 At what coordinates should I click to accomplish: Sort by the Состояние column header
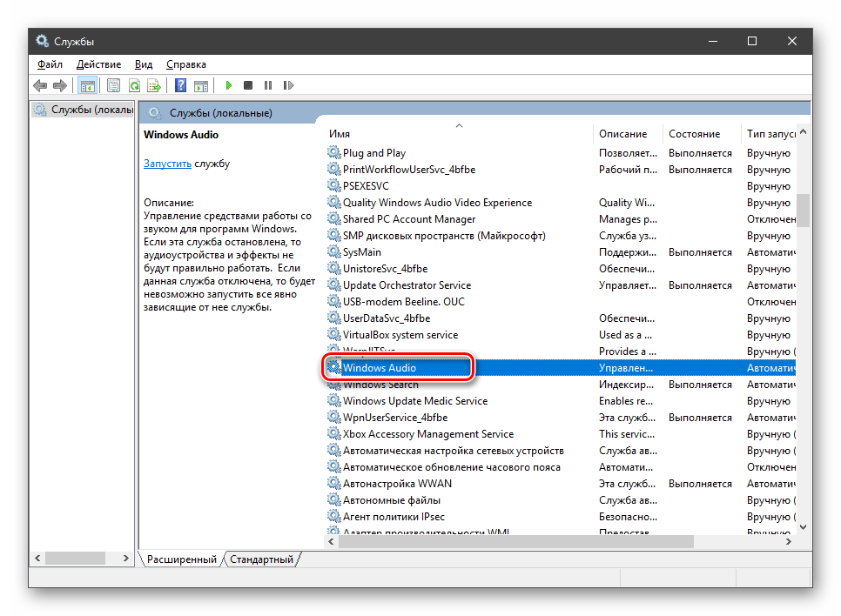tap(694, 134)
